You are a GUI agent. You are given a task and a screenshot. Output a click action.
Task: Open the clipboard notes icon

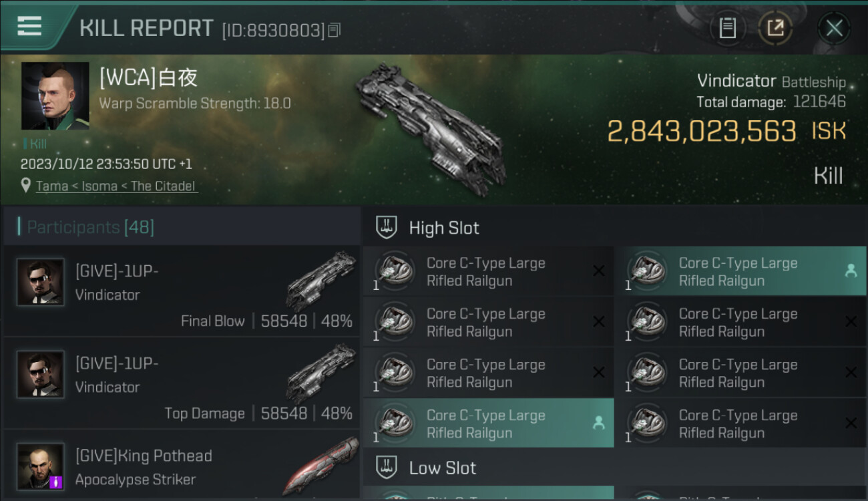pos(727,28)
